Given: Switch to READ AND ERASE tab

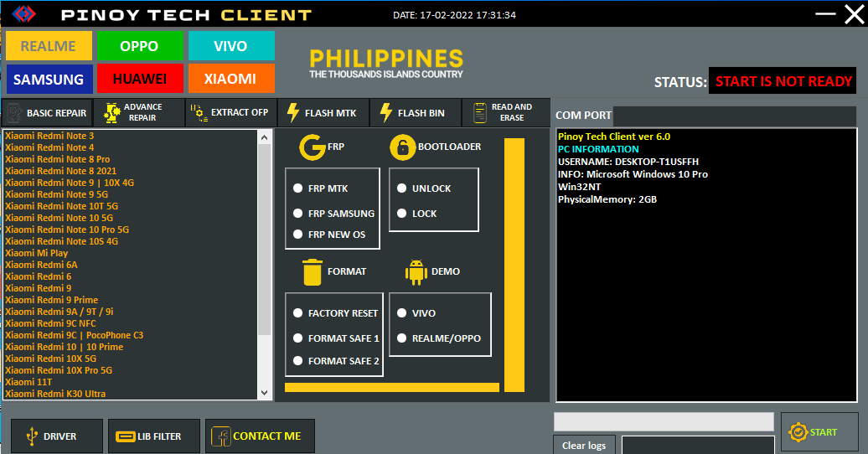Looking at the screenshot, I should (506, 113).
